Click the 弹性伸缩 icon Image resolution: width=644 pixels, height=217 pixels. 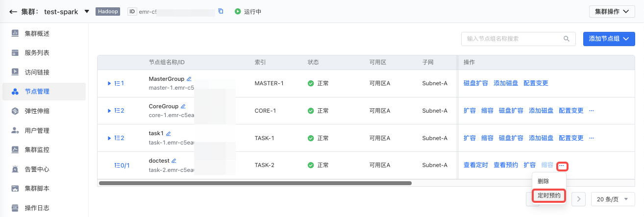pyautogui.click(x=15, y=111)
